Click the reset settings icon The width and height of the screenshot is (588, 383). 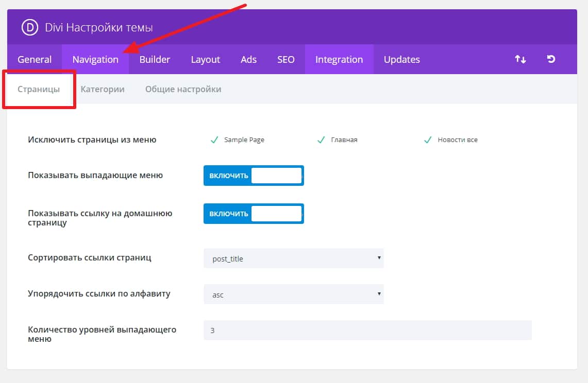[551, 59]
